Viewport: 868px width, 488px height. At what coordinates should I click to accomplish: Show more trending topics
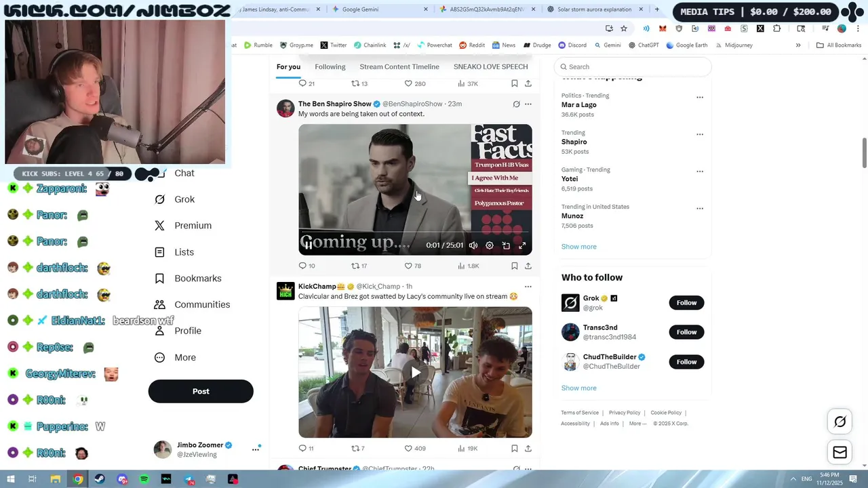click(x=578, y=247)
